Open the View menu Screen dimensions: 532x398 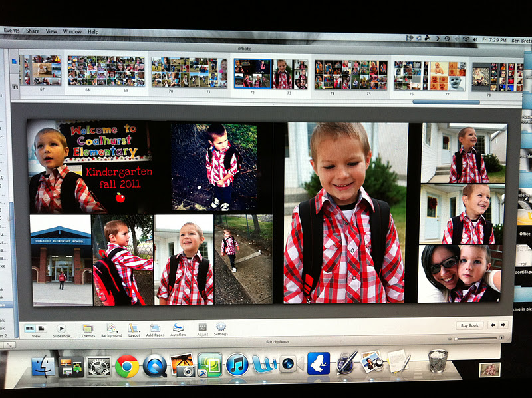[x=51, y=31]
